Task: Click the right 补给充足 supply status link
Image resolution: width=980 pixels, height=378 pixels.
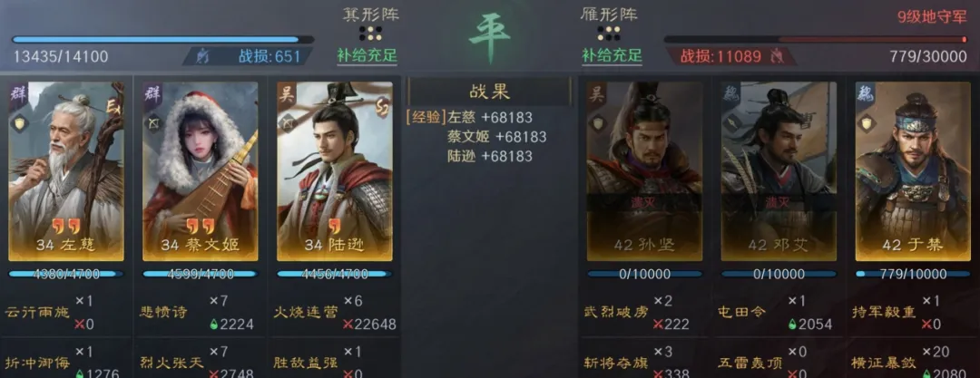Action: (x=612, y=55)
